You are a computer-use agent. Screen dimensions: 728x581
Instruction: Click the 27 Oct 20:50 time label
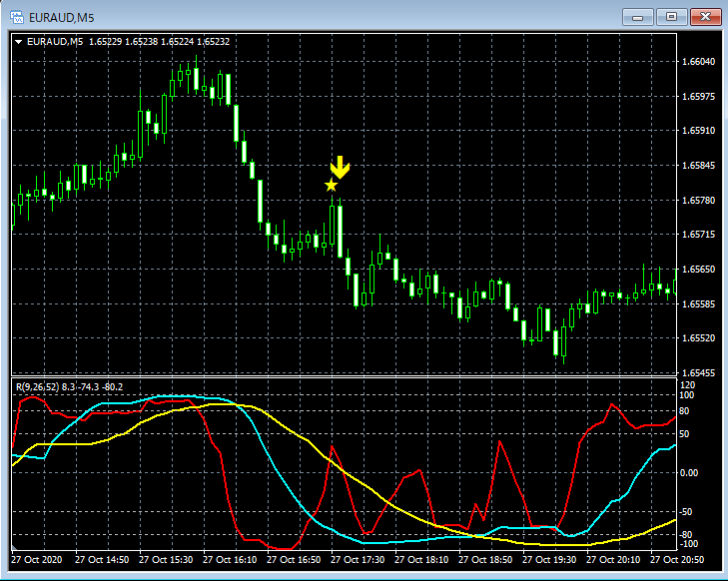click(677, 560)
